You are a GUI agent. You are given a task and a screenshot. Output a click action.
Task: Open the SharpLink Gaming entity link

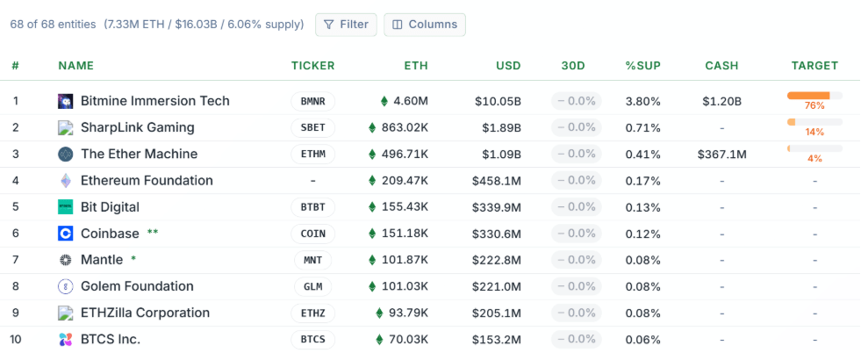coord(137,127)
